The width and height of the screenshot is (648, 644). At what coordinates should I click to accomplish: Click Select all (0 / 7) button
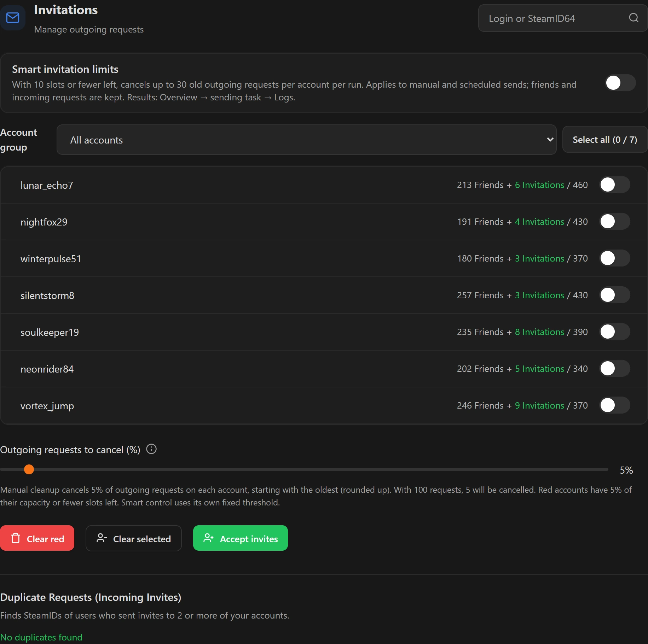(x=605, y=140)
